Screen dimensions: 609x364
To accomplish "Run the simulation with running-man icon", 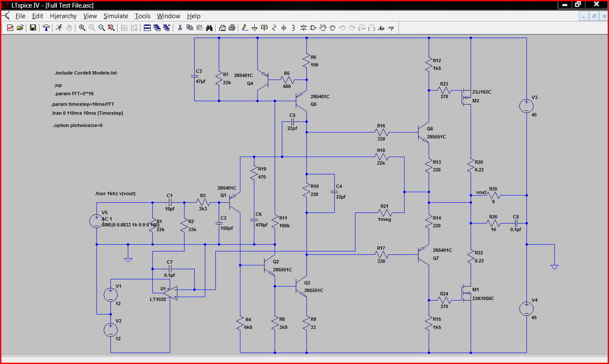I will coord(59,28).
